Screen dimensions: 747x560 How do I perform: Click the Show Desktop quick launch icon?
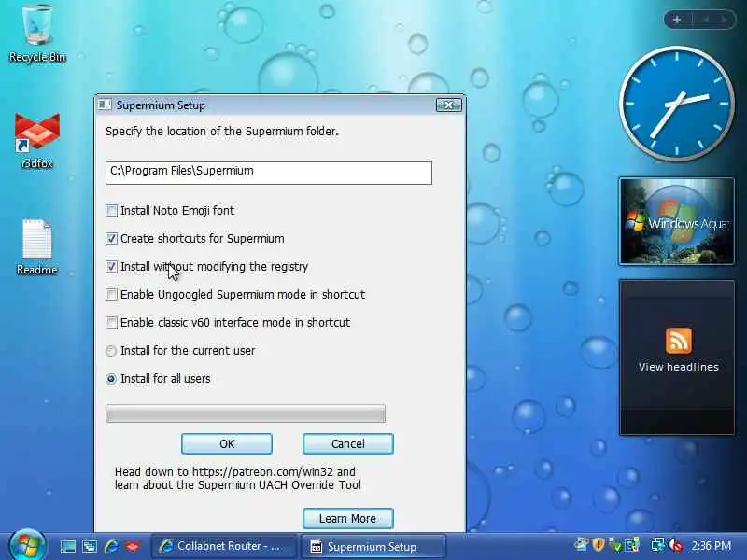[67, 546]
